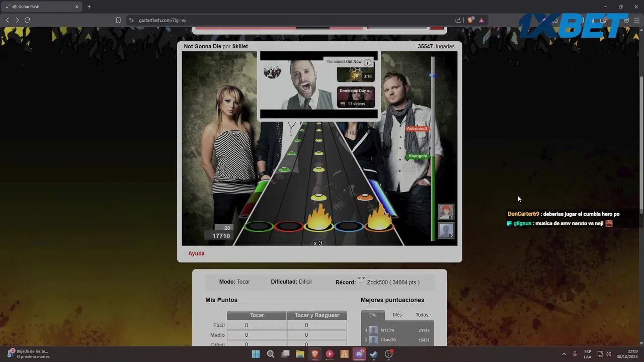Select player avatar number 2
This screenshot has height=362, width=644.
(x=446, y=230)
